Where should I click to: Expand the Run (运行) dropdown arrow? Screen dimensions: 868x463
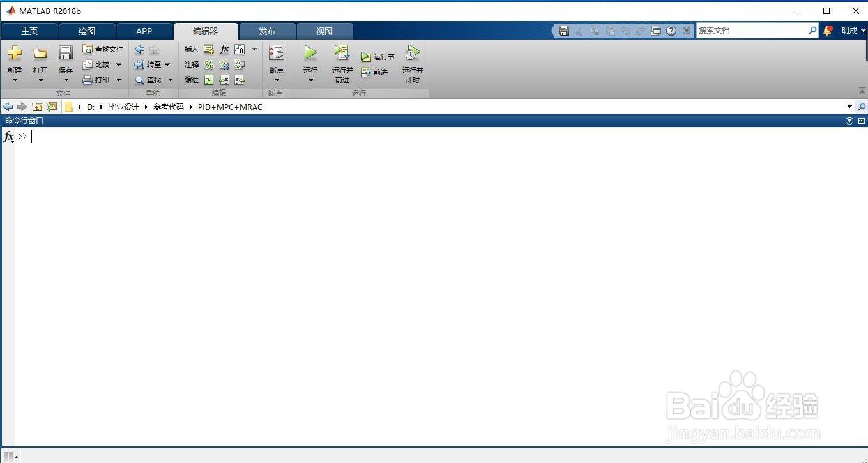[310, 80]
